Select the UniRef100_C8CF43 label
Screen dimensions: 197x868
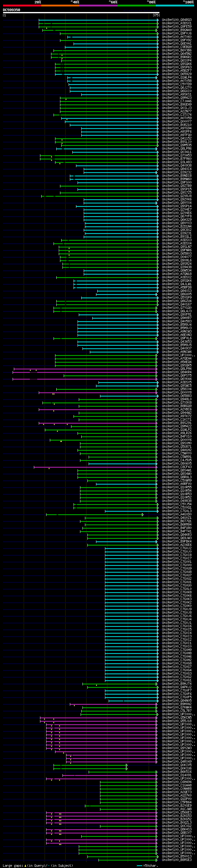click(177, 467)
